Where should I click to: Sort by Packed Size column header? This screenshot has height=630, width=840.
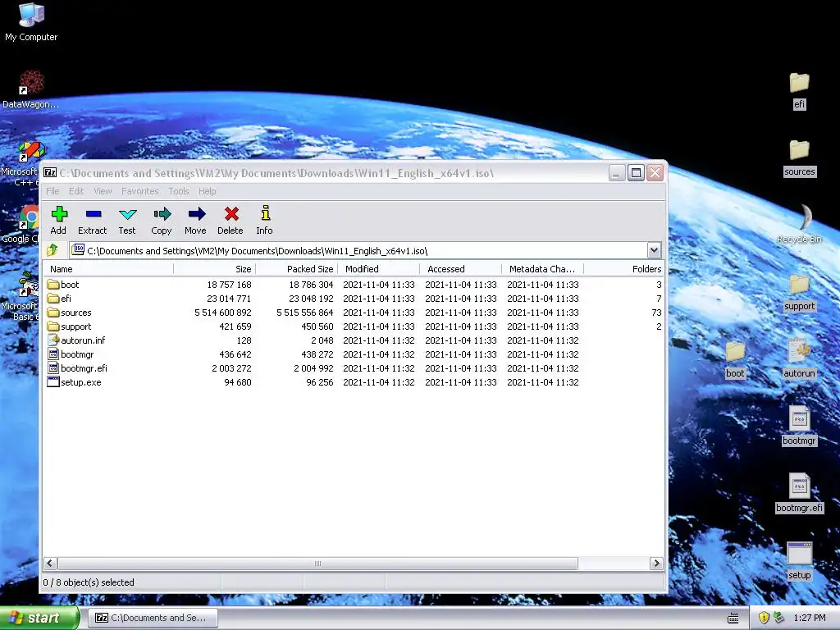[297, 269]
